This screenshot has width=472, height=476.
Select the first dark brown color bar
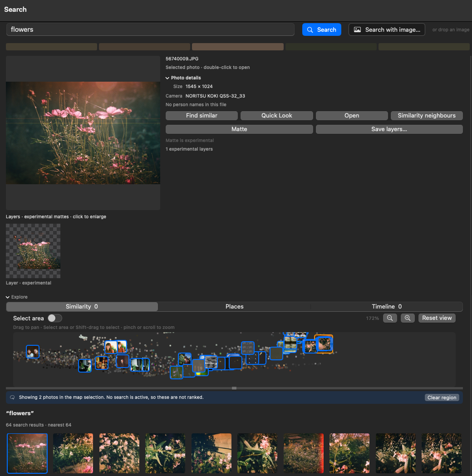(x=51, y=47)
